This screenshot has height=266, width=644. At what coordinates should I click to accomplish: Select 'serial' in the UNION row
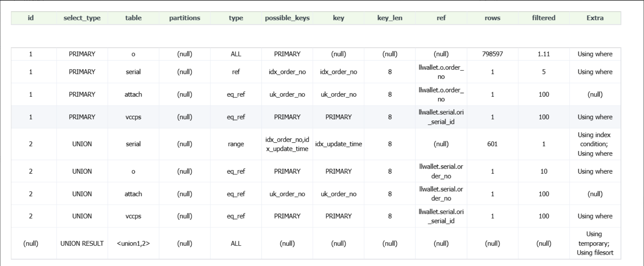[133, 144]
